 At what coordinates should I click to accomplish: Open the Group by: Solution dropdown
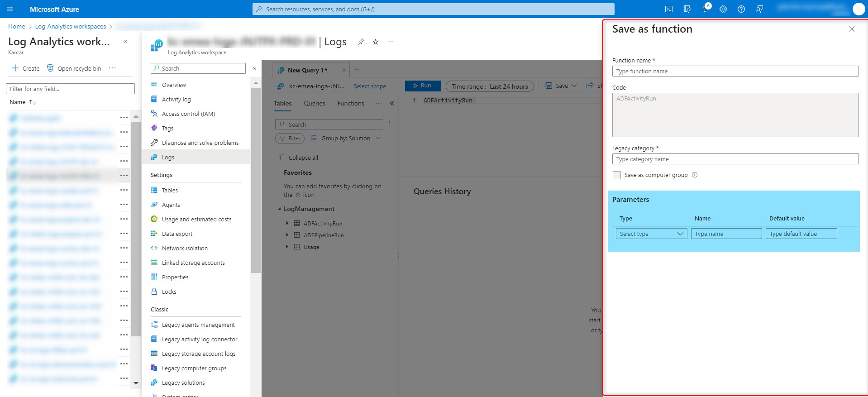(346, 138)
